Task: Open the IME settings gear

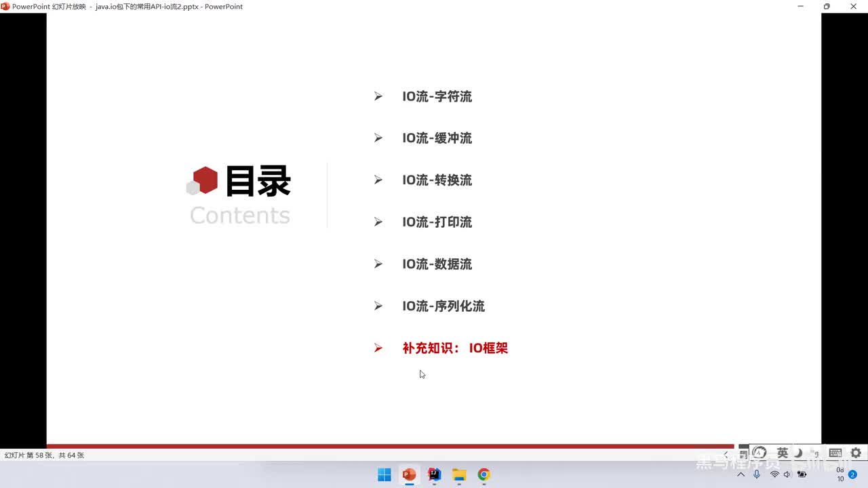Action: click(x=856, y=453)
